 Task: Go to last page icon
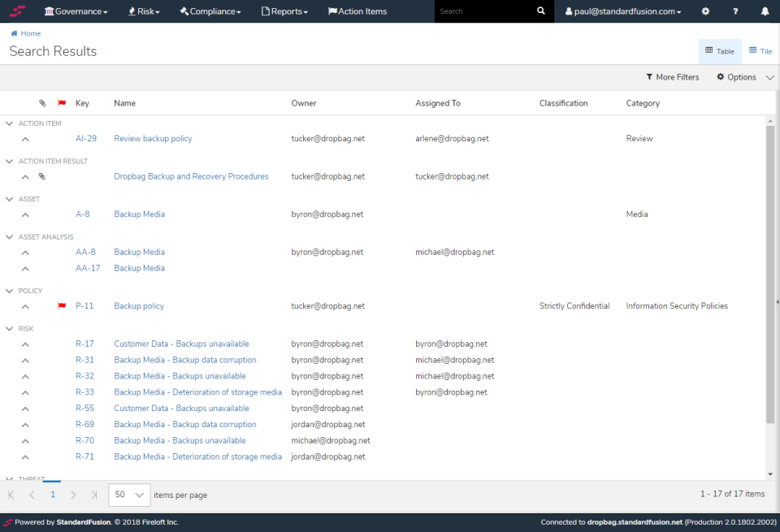(x=94, y=494)
